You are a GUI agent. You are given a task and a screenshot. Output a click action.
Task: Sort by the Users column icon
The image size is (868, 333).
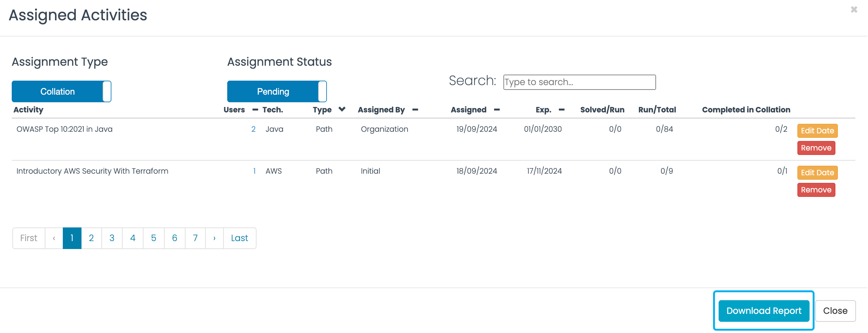point(255,110)
